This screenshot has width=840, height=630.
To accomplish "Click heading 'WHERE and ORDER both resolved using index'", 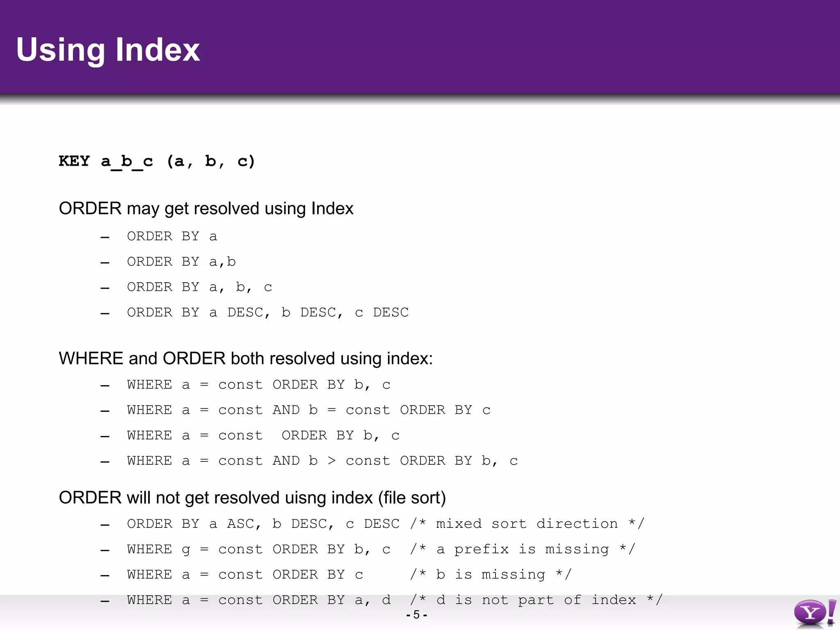I will click(x=246, y=358).
